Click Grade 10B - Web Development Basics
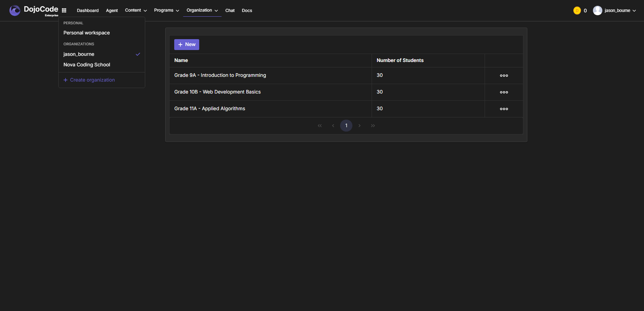The width and height of the screenshot is (644, 311). click(217, 92)
